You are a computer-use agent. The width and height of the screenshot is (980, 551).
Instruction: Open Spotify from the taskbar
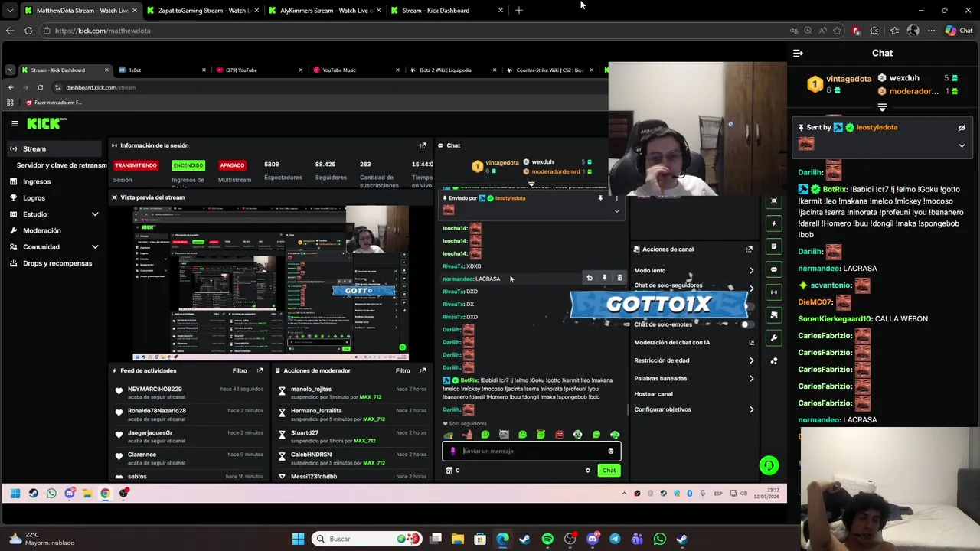547,539
